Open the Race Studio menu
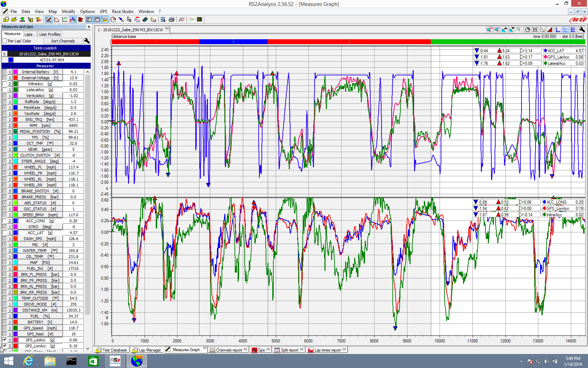 [x=123, y=11]
